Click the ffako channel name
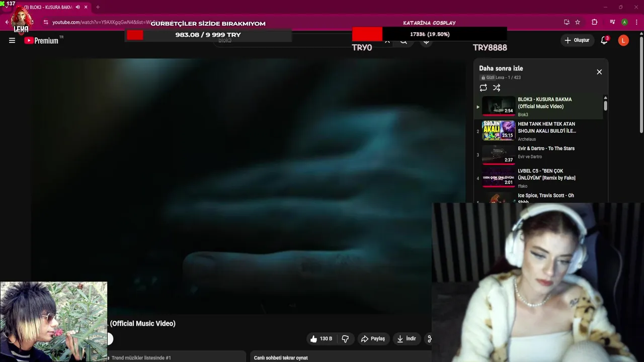644x362 pixels. pyautogui.click(x=522, y=186)
